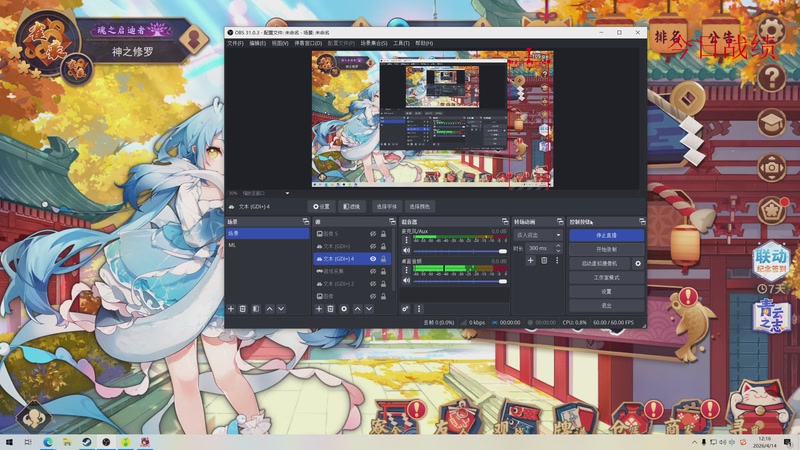Add a new scene with the plus icon
Viewport: 800px width, 450px height.
click(x=231, y=309)
